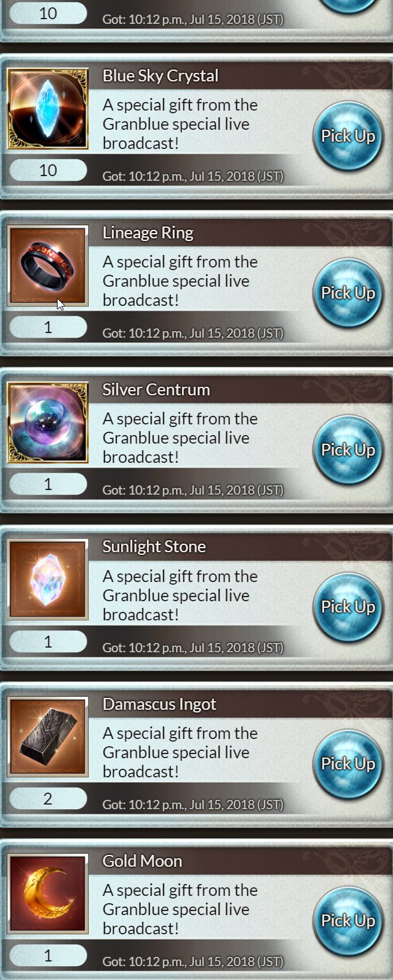The image size is (393, 980).
Task: Pick up the Lineage Ring gift
Action: point(348,293)
